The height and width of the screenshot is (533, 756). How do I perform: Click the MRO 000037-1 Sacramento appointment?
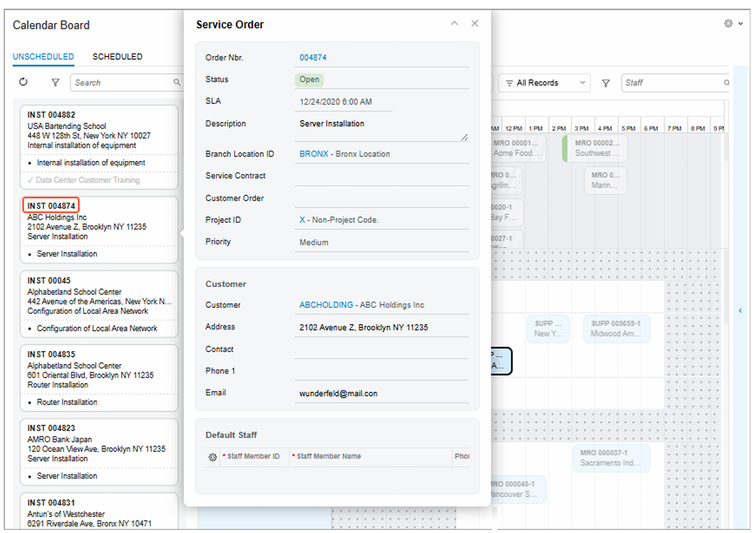611,458
